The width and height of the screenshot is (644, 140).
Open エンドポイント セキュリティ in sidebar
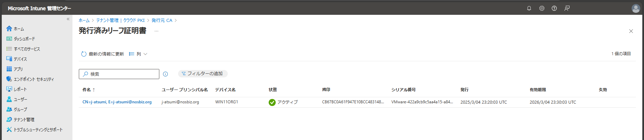[x=34, y=79]
